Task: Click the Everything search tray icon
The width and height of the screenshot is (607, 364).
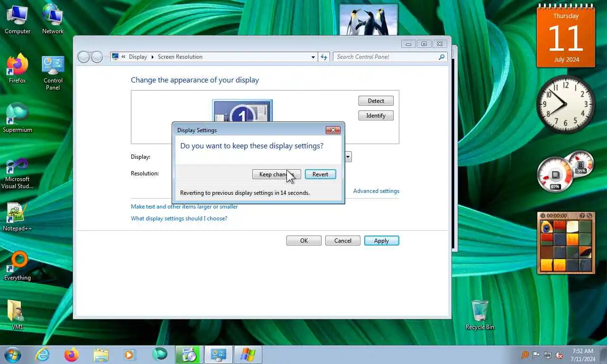Action: pyautogui.click(x=525, y=355)
